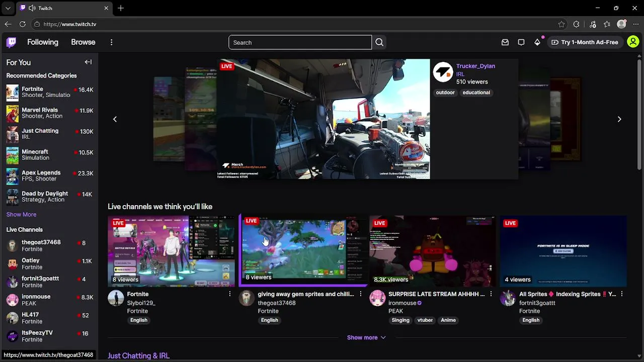Expand more live channels with Show more
This screenshot has width=644, height=362.
366,337
